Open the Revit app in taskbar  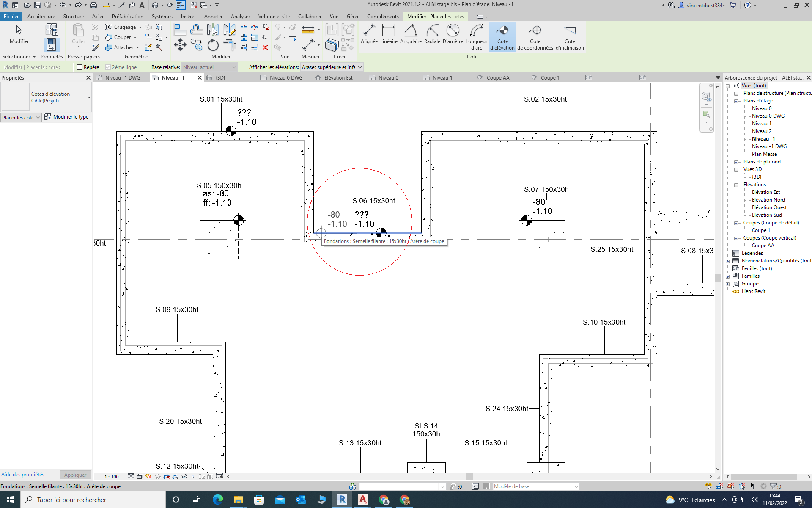click(x=342, y=500)
